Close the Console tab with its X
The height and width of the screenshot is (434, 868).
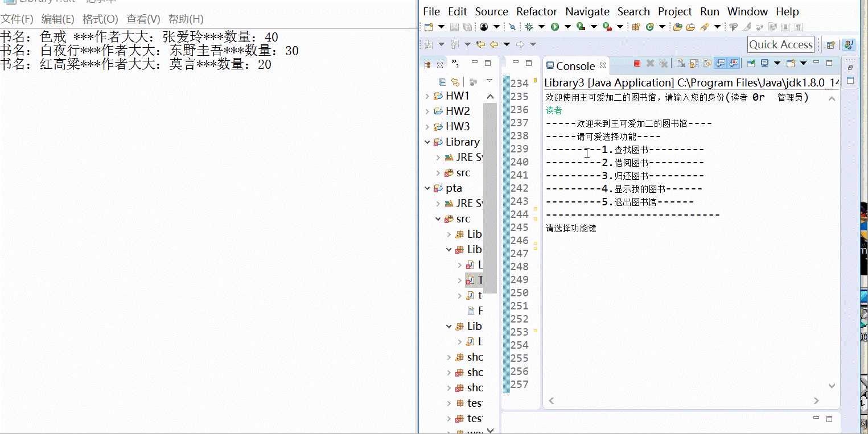[603, 66]
